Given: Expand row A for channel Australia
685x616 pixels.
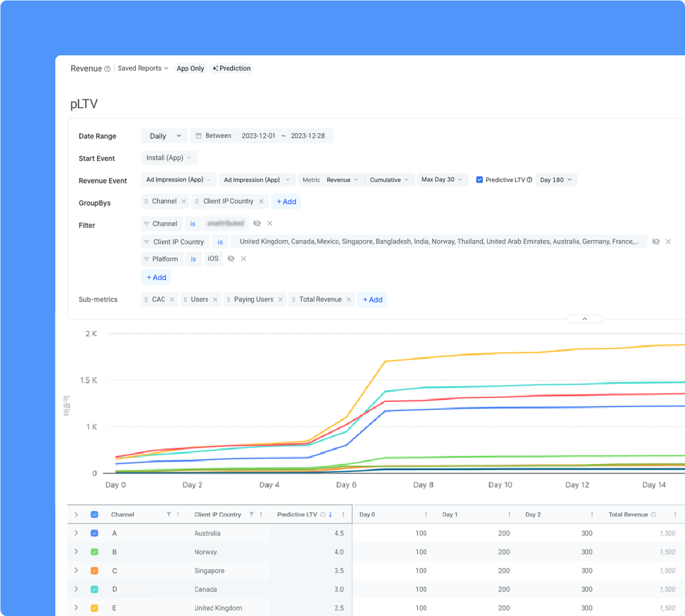Looking at the screenshot, I should coord(76,533).
